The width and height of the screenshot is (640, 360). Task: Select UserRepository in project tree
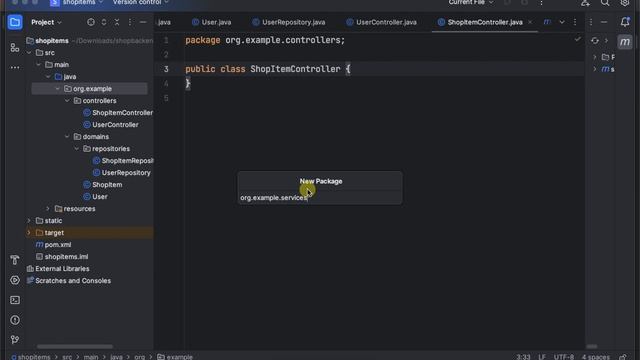tap(122, 173)
